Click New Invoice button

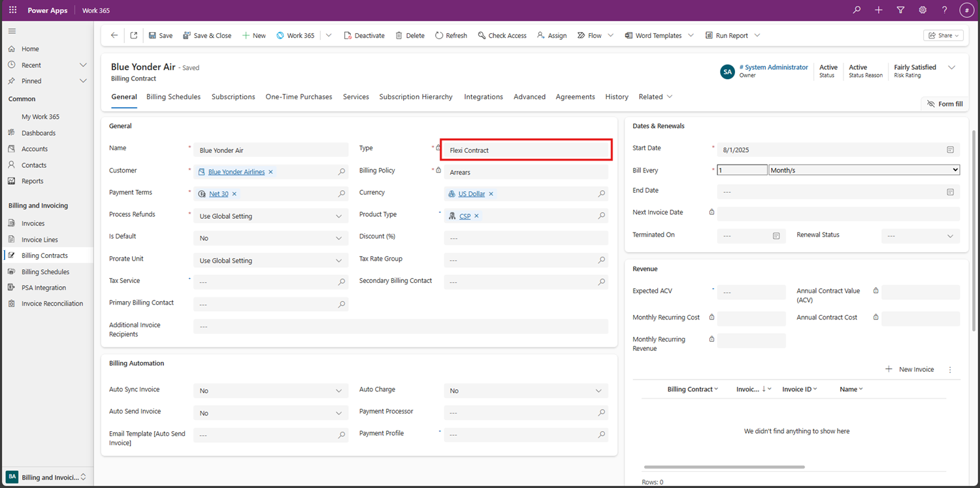pos(909,370)
